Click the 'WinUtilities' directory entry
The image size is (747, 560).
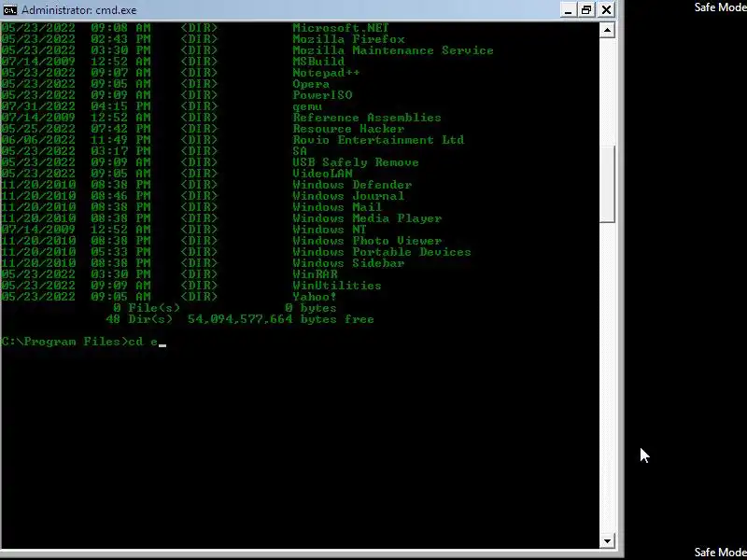coord(337,286)
